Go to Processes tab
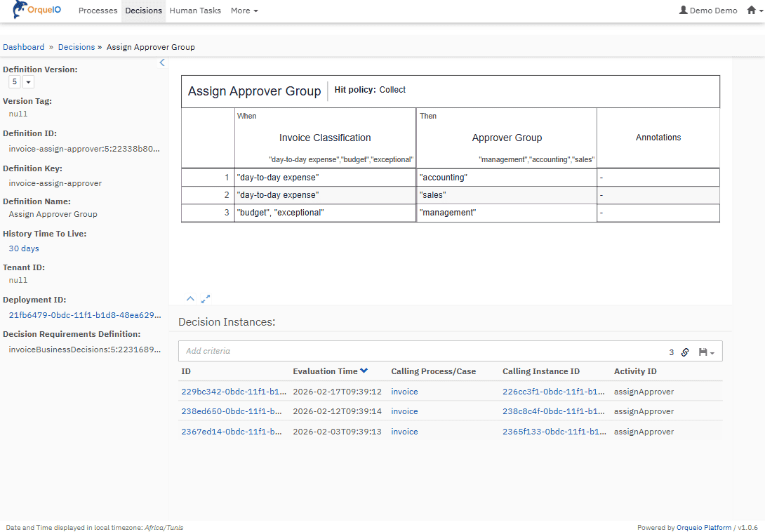765x532 pixels. point(98,11)
